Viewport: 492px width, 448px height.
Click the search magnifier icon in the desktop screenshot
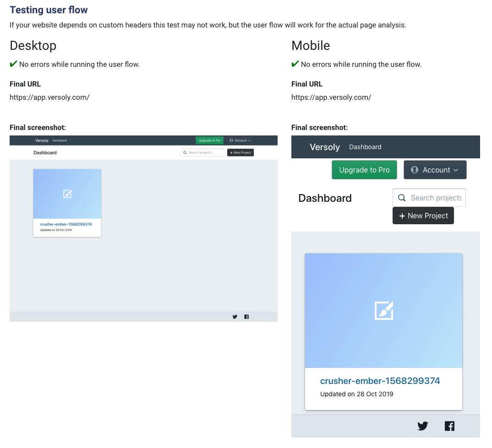point(185,153)
